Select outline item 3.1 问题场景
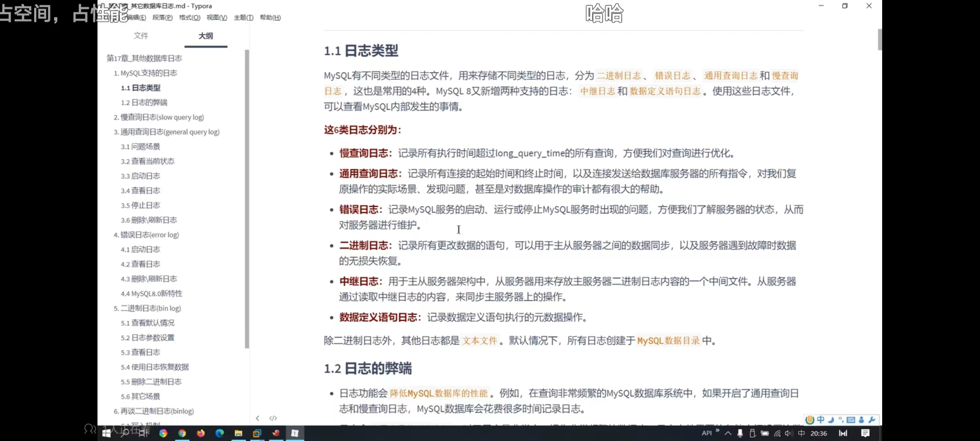Image resolution: width=980 pixels, height=441 pixels. pyautogui.click(x=141, y=147)
